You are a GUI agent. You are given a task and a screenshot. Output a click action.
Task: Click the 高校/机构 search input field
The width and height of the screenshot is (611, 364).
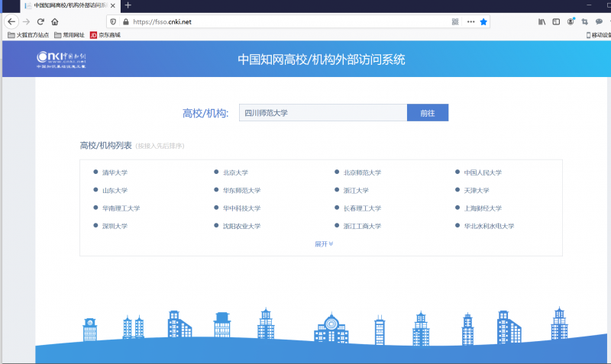[322, 113]
